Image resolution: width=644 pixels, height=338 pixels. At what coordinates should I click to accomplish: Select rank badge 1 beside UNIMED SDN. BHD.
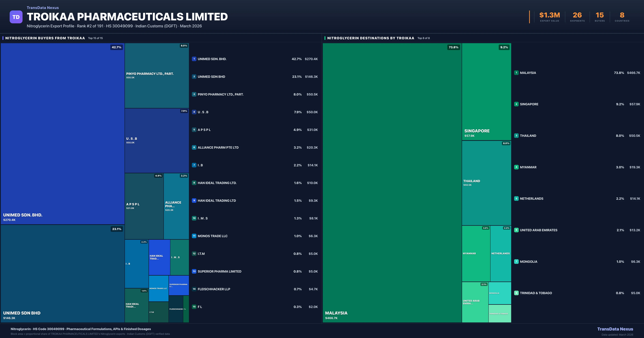(x=194, y=59)
